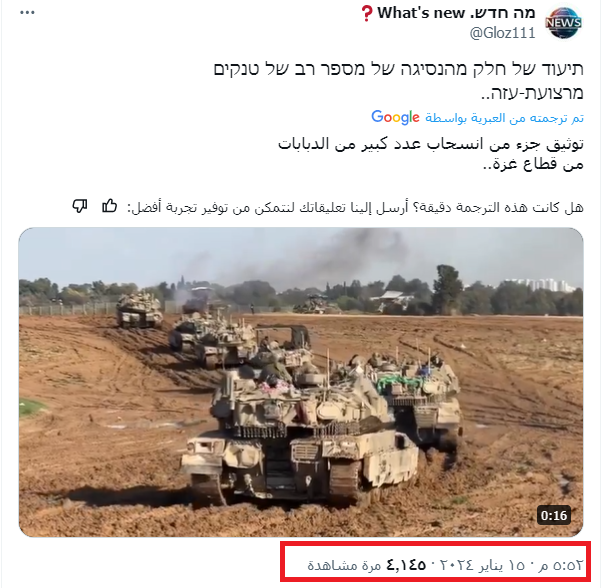Click the Arabic phrase من قطاع غزة
The width and height of the screenshot is (602, 588).
[x=533, y=164]
